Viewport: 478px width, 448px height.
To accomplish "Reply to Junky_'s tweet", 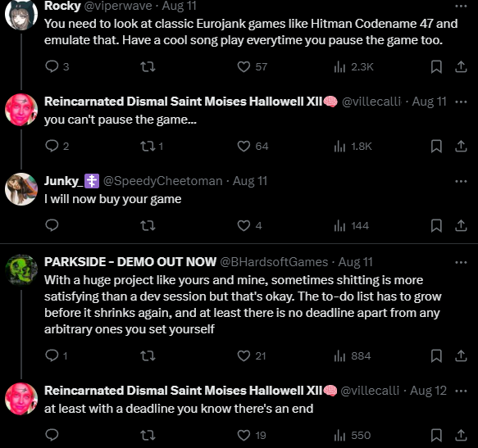I will point(52,226).
